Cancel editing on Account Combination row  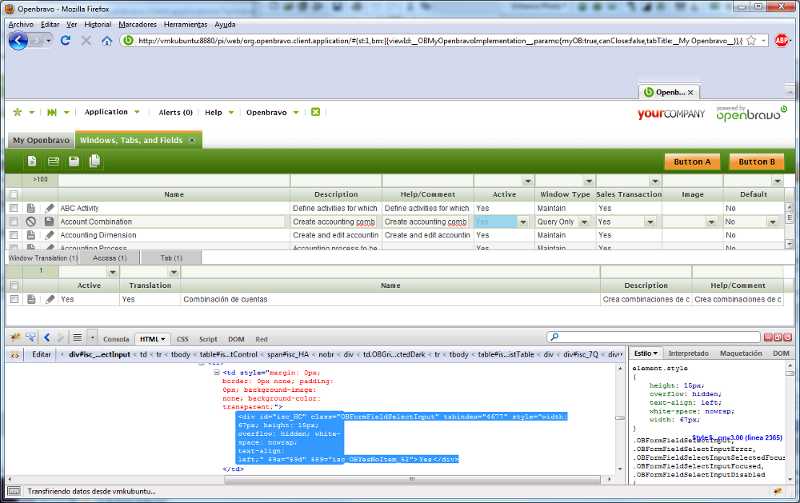[x=31, y=222]
